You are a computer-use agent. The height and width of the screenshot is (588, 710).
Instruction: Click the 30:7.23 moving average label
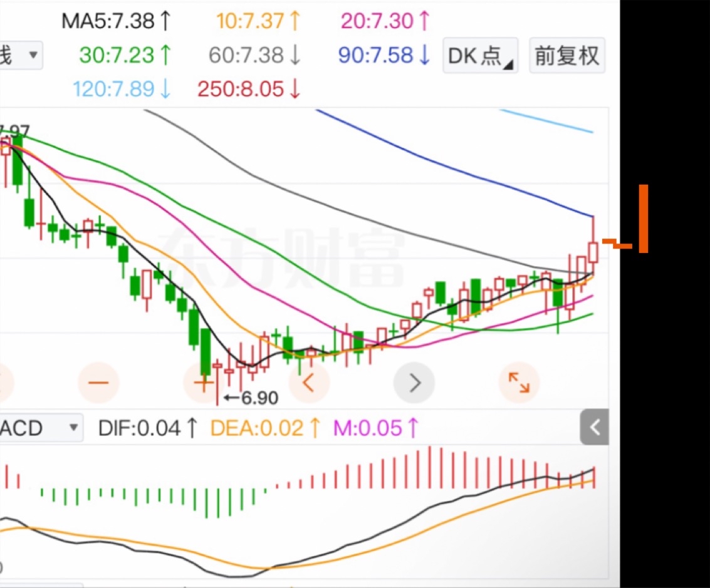pyautogui.click(x=125, y=55)
